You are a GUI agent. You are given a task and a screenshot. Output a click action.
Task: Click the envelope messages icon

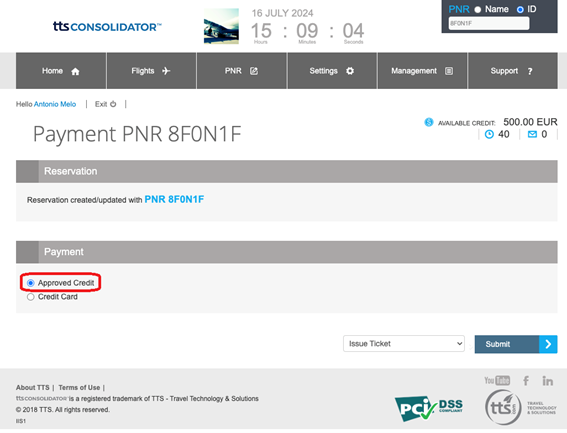point(532,134)
